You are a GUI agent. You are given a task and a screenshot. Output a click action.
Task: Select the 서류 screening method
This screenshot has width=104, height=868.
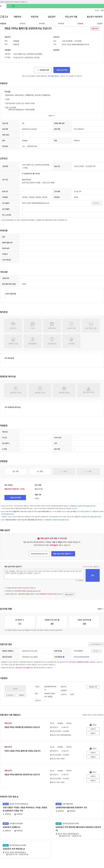pos(15,471)
